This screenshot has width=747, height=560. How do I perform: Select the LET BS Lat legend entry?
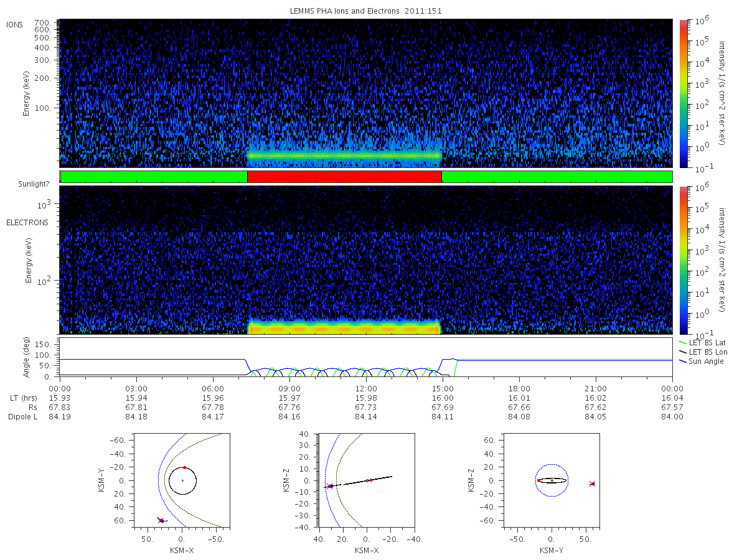point(703,342)
